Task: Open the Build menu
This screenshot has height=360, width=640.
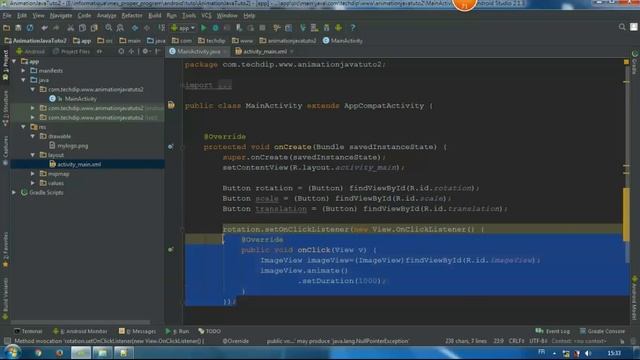Action: point(154,16)
